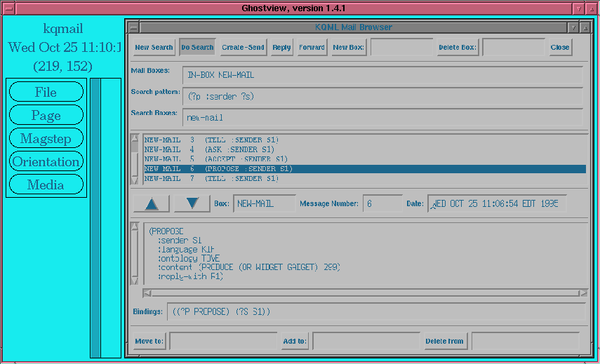Click up arrow of message list scrollbar
The image size is (600, 364).
coord(134,138)
